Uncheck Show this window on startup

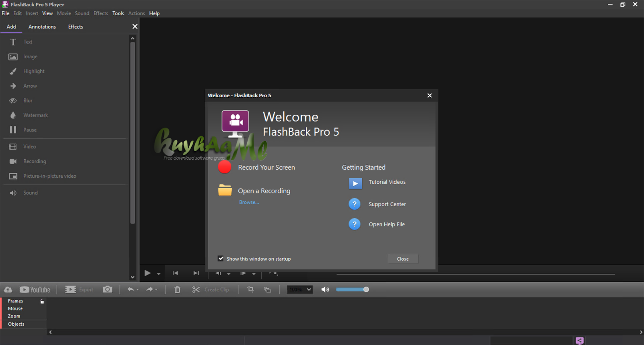(x=221, y=259)
